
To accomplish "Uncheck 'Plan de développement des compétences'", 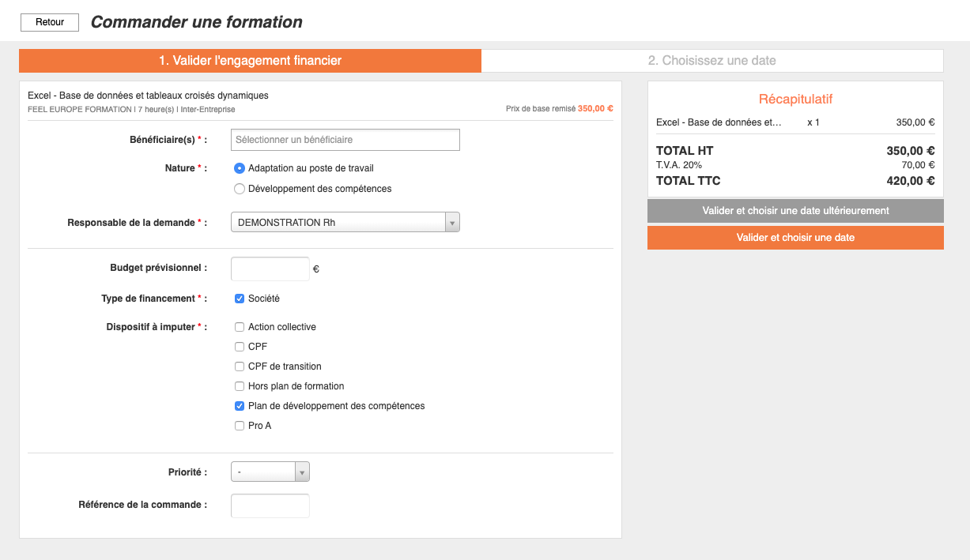I will pyautogui.click(x=240, y=406).
